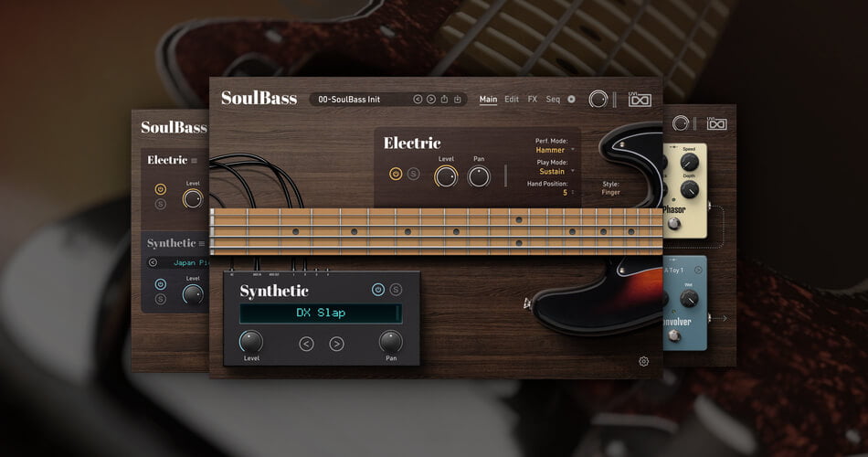The image size is (868, 457).
Task: Toggle the Synthetic power button on DX Slap pedal
Action: (378, 290)
